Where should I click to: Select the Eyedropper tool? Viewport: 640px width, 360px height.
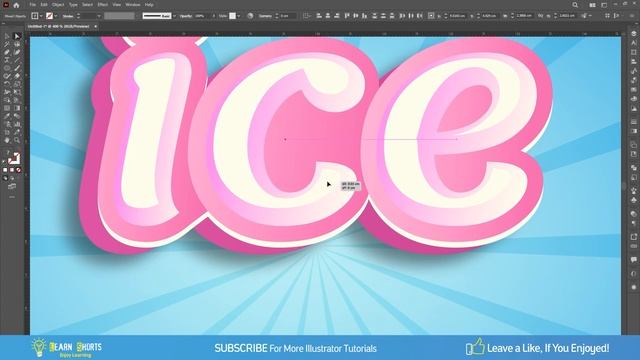click(7, 116)
